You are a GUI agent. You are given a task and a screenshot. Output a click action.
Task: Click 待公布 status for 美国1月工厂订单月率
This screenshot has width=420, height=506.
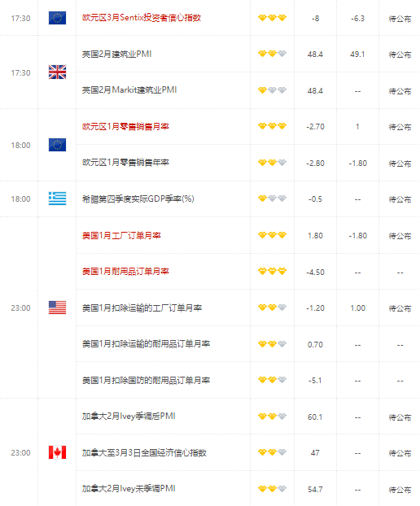pyautogui.click(x=400, y=236)
